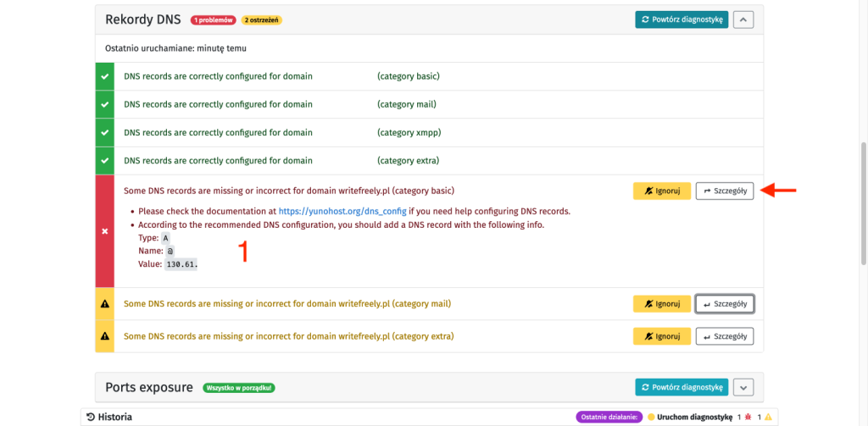
Task: Click the red '1 problemów' badge
Action: pyautogui.click(x=212, y=19)
